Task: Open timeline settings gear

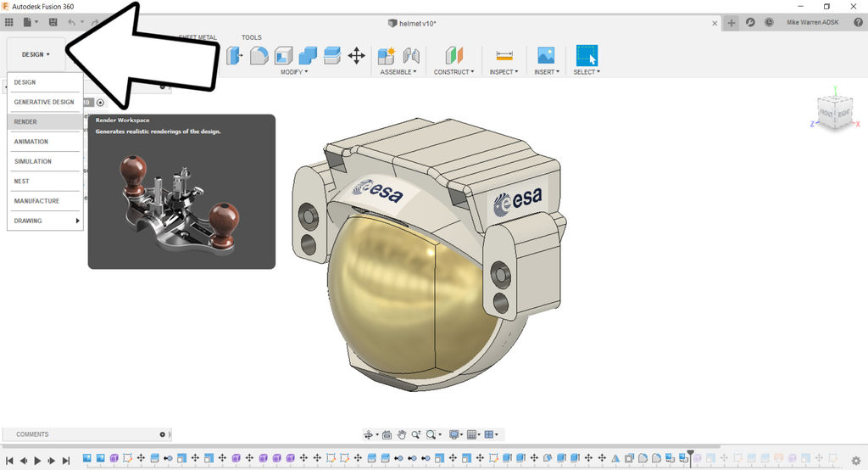Action: tap(856, 461)
